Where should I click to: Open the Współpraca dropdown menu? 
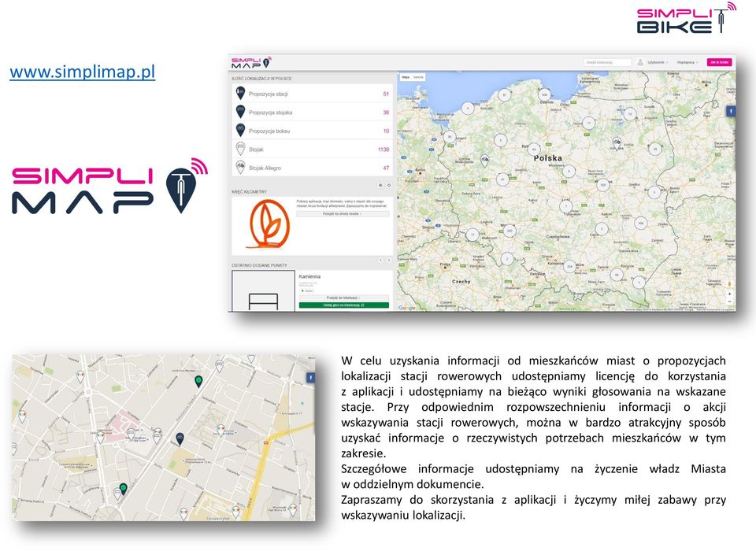click(x=687, y=63)
